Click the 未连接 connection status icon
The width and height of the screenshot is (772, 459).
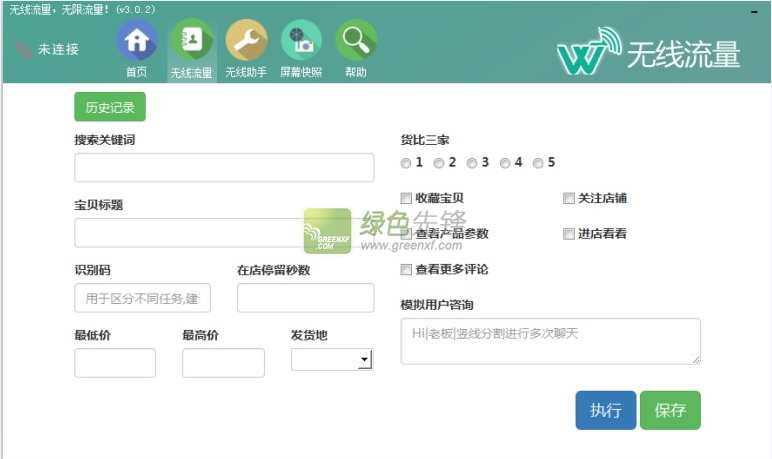pyautogui.click(x=23, y=49)
